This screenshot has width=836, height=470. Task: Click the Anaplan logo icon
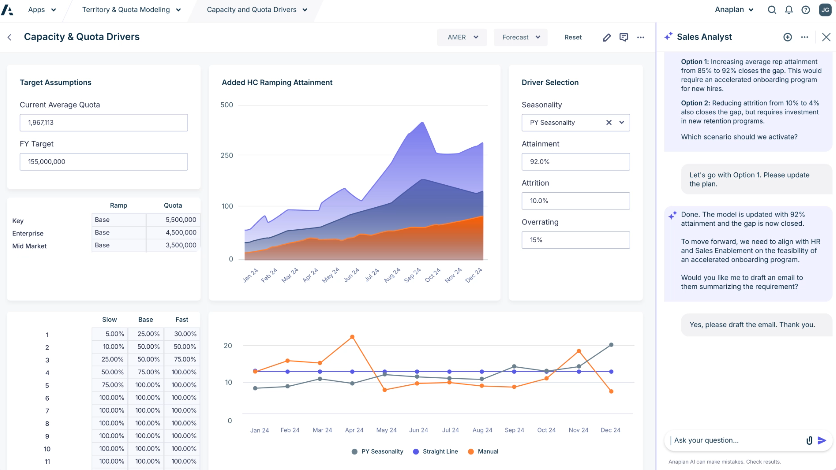point(9,9)
